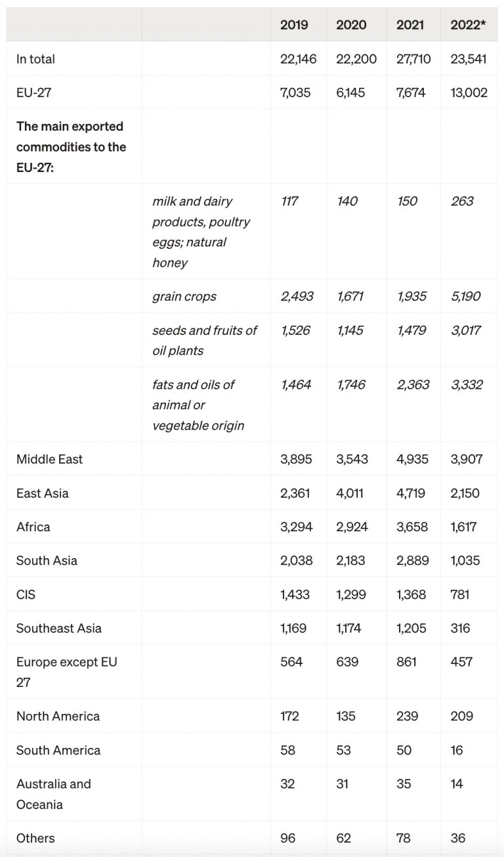Select the 2022* column header

click(x=468, y=25)
